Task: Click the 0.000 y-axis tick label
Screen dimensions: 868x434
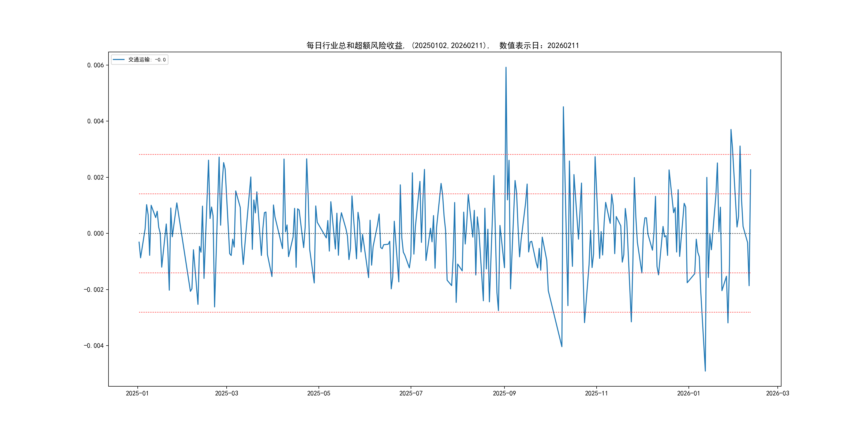Action: [95, 234]
